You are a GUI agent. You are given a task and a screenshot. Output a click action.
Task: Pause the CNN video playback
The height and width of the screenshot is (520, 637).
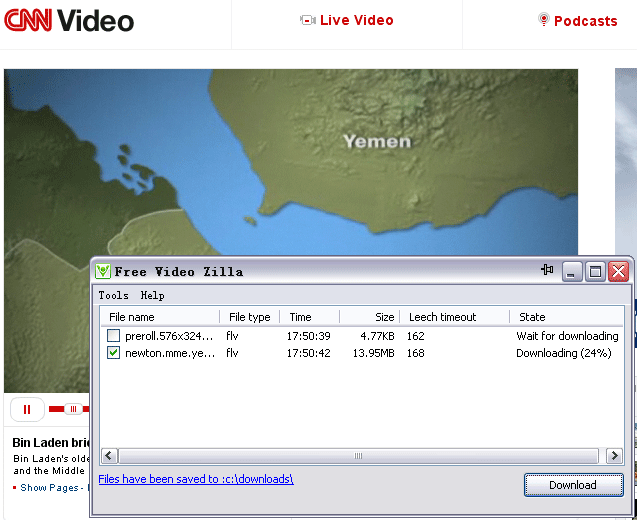point(27,409)
